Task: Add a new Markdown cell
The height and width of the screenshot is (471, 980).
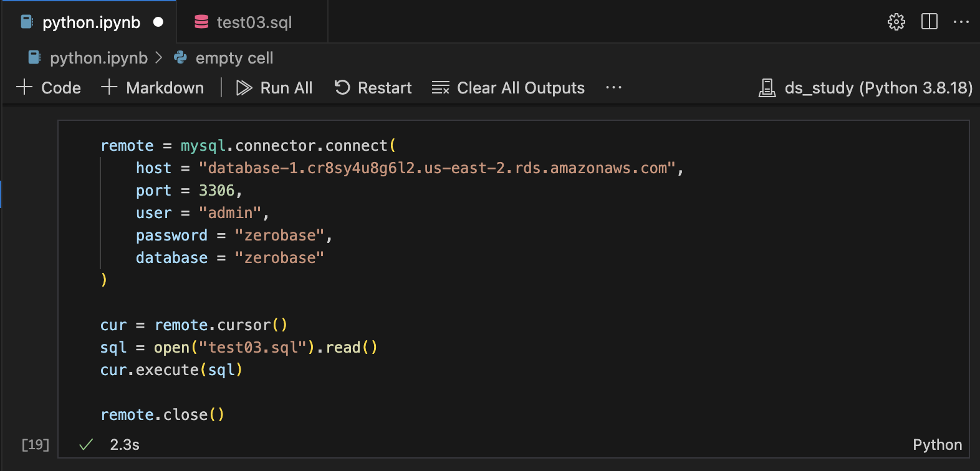Action: click(x=153, y=88)
